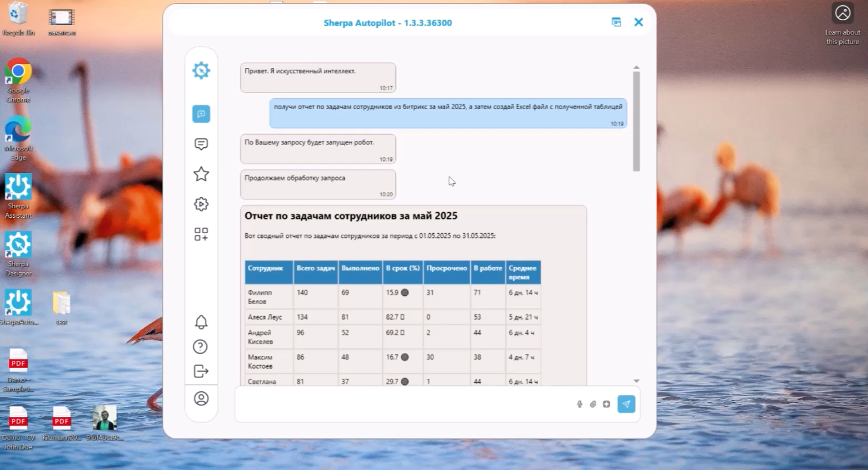
Task: Open the highlighted new chat sidebar icon
Action: click(201, 114)
